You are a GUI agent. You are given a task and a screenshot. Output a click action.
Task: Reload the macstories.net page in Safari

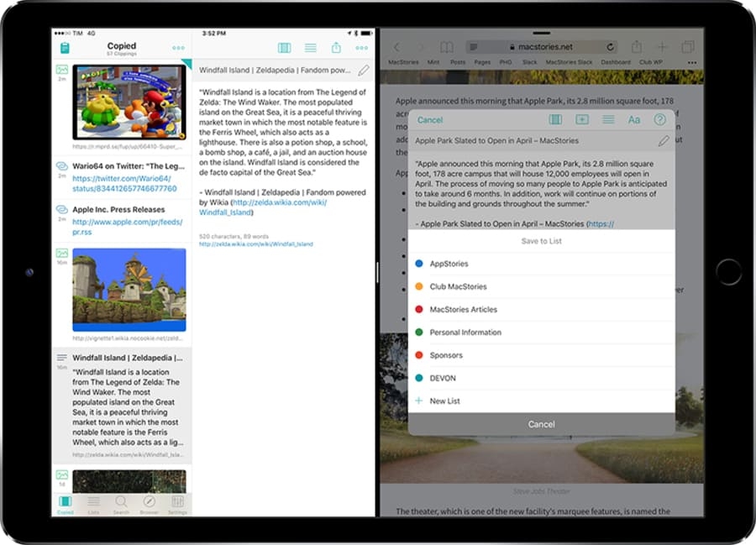point(610,46)
